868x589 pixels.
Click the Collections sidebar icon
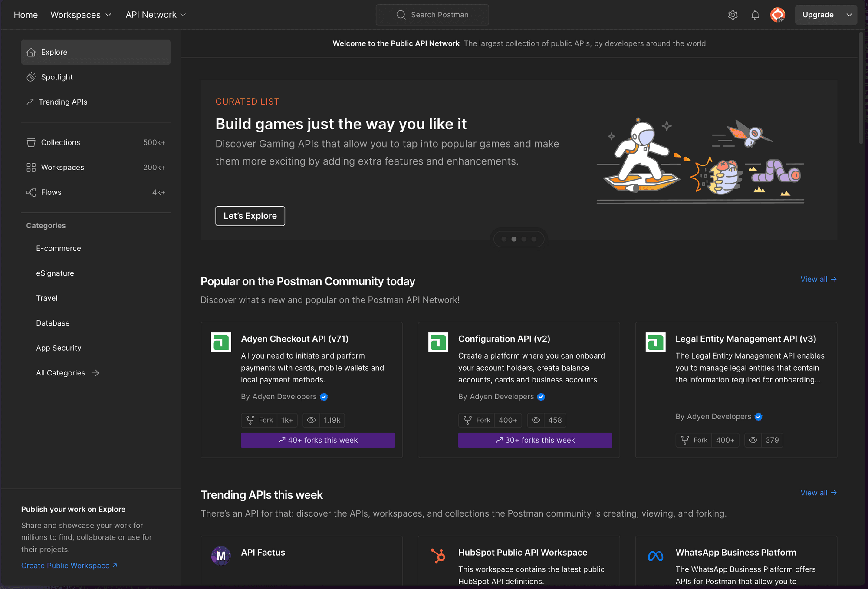31,142
